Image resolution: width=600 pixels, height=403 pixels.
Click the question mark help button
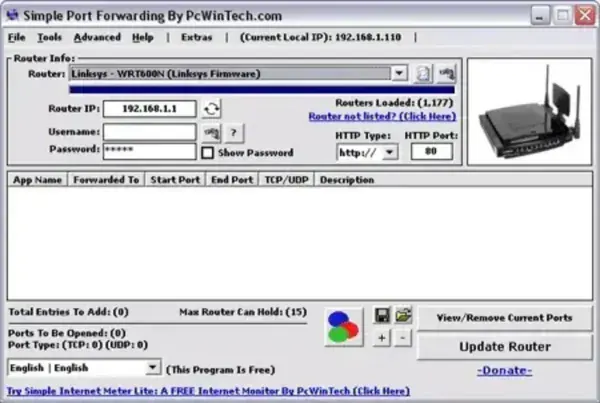[x=234, y=132]
